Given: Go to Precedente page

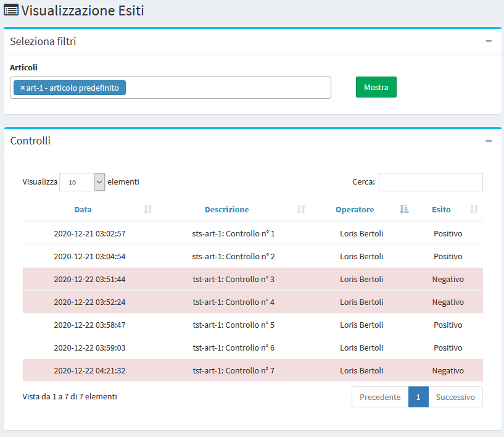Looking at the screenshot, I should click(380, 397).
